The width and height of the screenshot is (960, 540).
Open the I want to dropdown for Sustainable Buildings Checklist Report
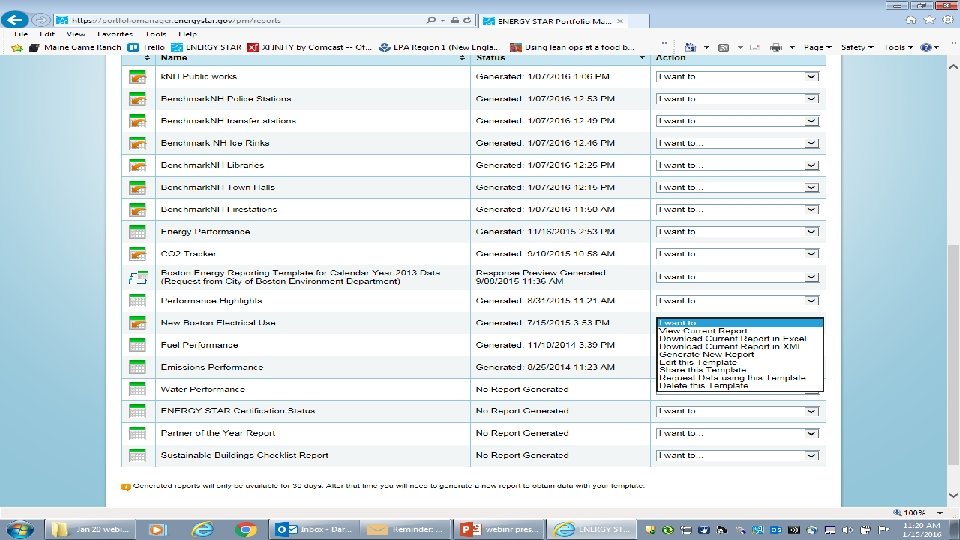coord(737,455)
